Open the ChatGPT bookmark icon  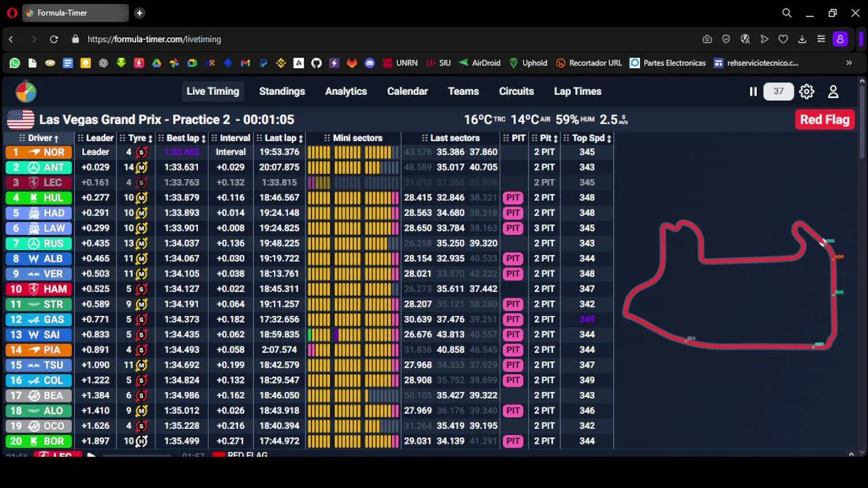coord(103,63)
